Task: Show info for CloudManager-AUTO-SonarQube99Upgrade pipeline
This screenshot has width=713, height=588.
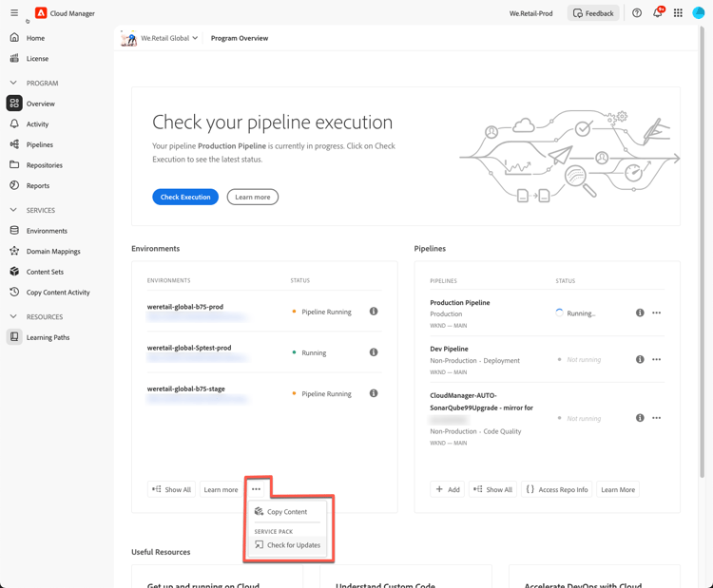Action: [x=640, y=418]
